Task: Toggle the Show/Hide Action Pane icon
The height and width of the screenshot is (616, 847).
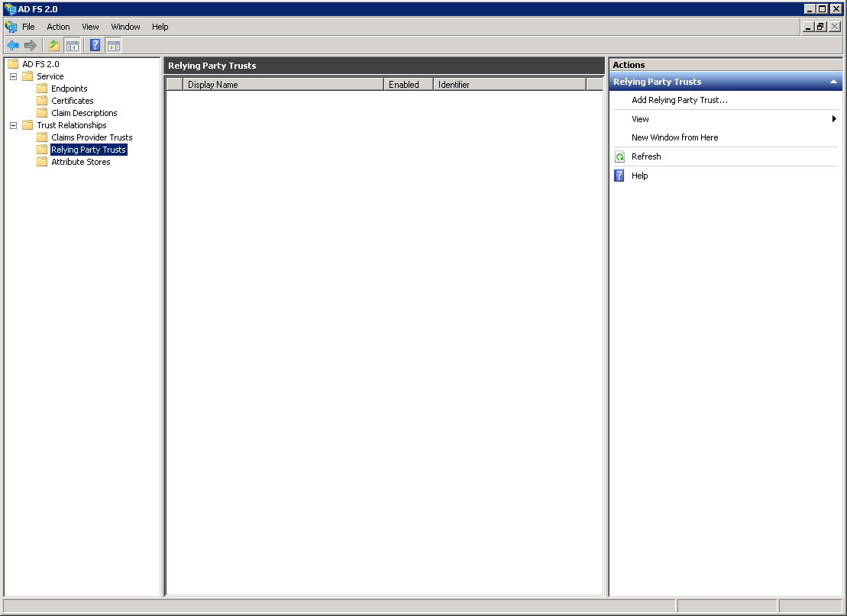Action: pyautogui.click(x=114, y=46)
